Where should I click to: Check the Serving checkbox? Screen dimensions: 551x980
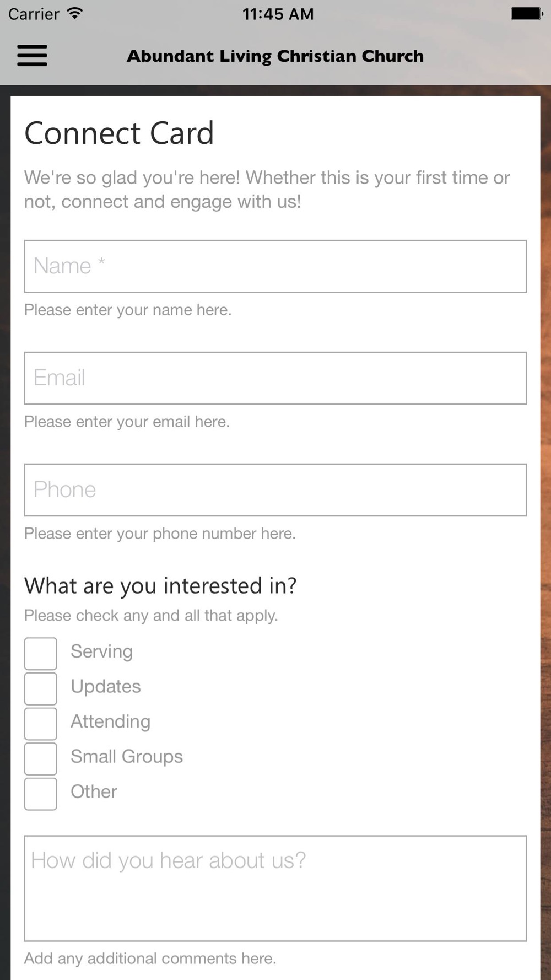tap(41, 653)
